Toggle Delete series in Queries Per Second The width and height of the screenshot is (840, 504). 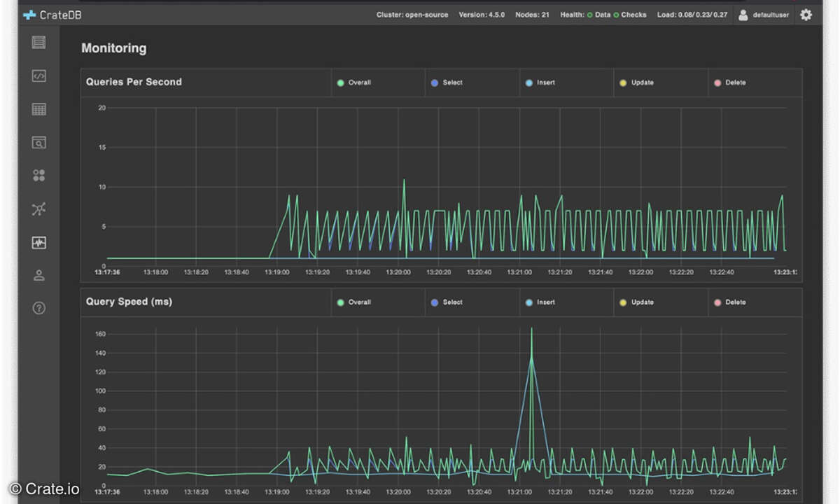pyautogui.click(x=730, y=83)
